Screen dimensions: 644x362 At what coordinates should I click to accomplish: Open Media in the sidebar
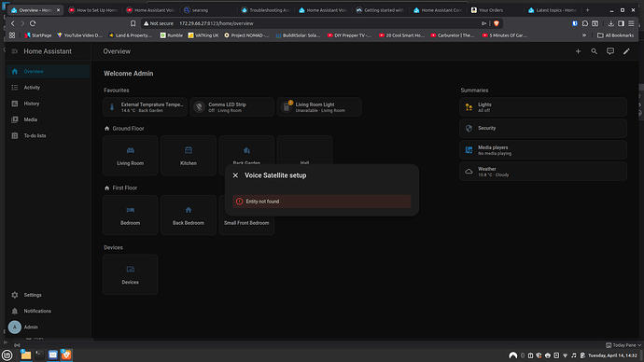[x=49, y=119]
